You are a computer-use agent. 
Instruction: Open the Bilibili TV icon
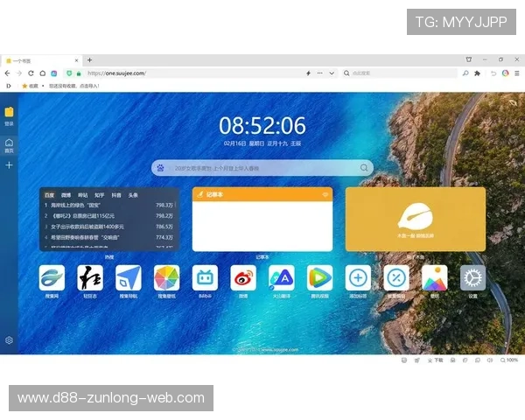click(205, 277)
